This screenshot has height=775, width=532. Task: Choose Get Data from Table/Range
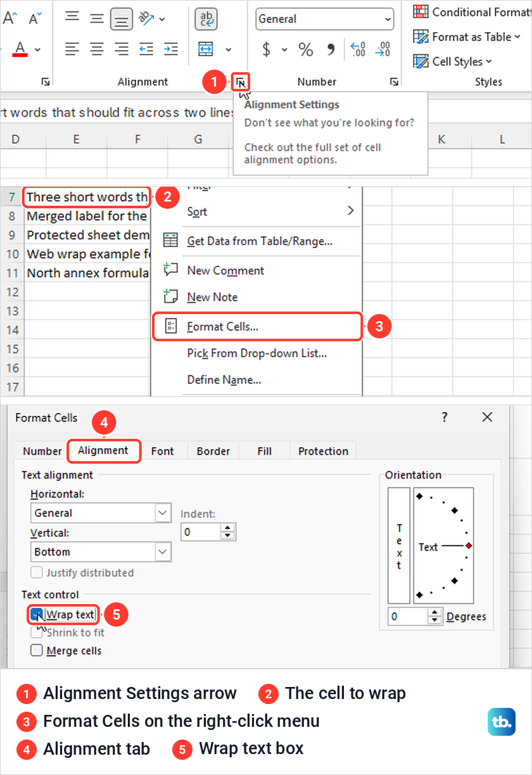coord(256,241)
